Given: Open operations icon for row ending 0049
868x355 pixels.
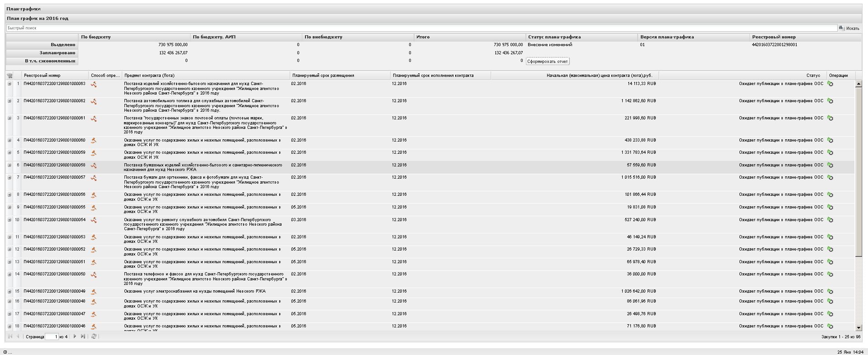Looking at the screenshot, I should (x=830, y=291).
